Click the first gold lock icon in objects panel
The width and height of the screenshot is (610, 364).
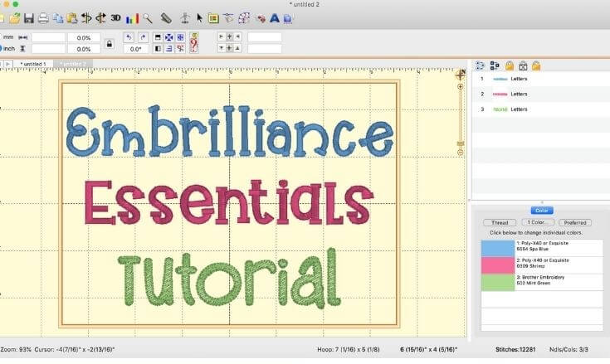tap(510, 66)
